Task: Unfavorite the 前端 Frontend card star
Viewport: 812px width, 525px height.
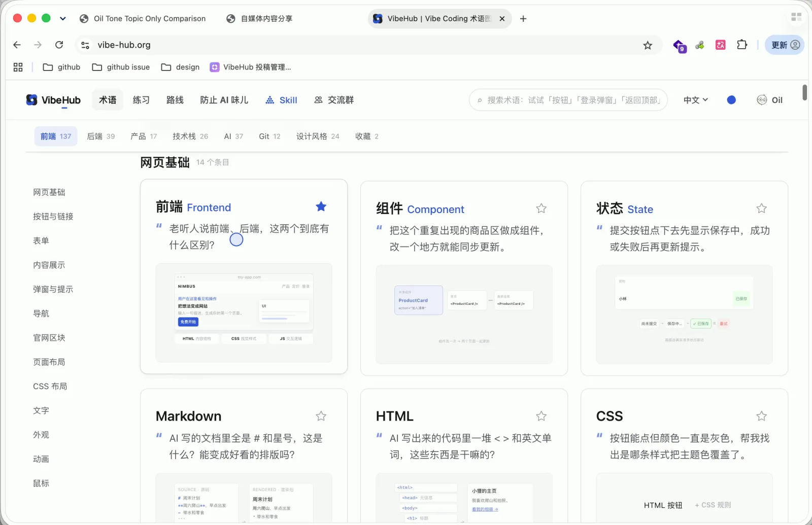Action: 321,206
